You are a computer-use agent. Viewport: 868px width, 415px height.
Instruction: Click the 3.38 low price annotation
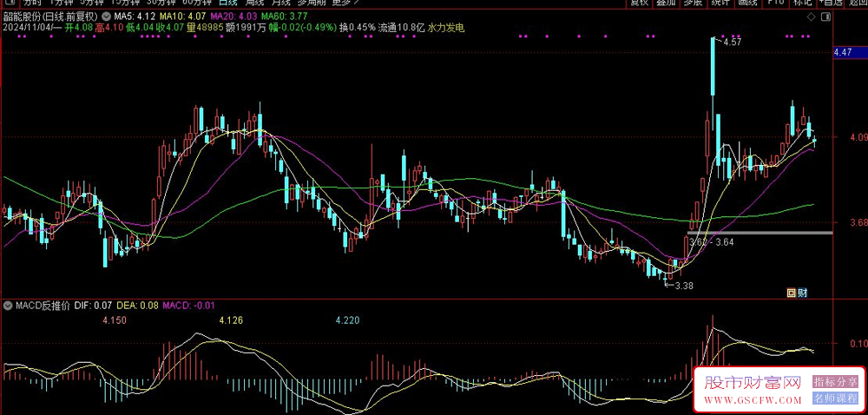[684, 287]
